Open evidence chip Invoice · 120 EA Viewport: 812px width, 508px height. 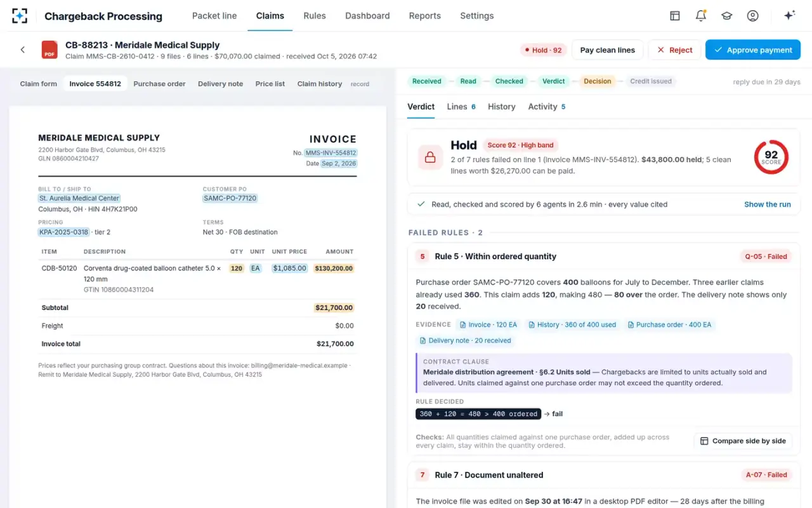488,324
